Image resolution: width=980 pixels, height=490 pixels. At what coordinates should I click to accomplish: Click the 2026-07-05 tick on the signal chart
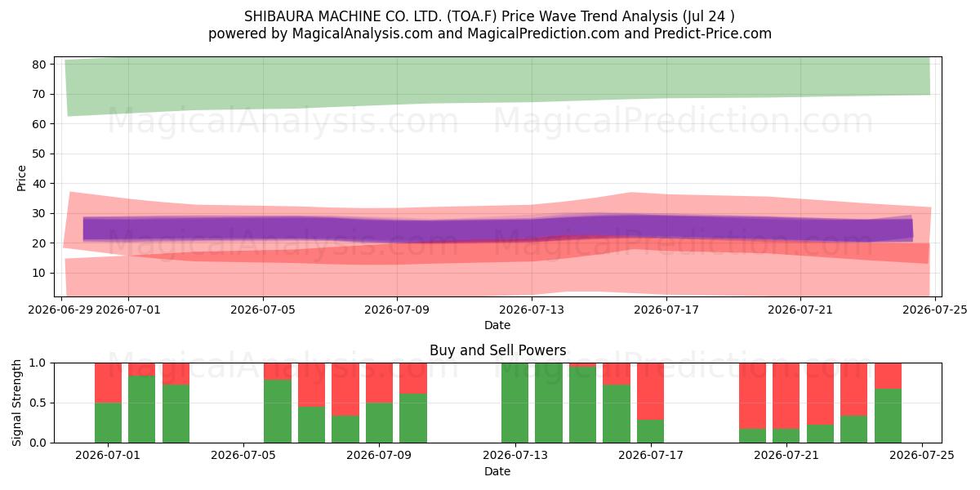[x=244, y=456]
